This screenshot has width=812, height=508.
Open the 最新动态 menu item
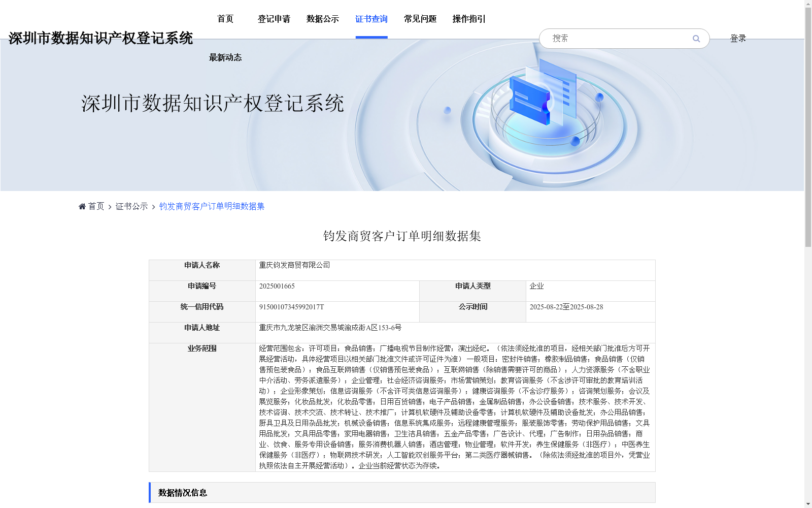[225, 58]
